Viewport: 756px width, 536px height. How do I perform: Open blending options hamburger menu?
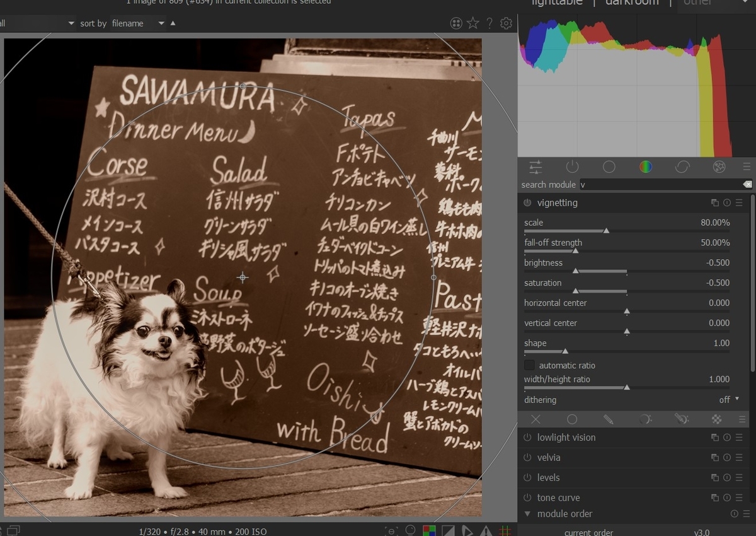coord(742,419)
